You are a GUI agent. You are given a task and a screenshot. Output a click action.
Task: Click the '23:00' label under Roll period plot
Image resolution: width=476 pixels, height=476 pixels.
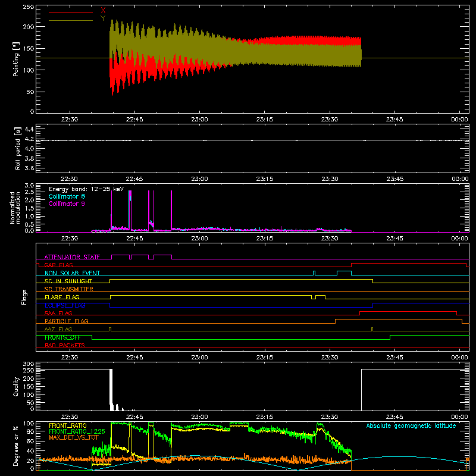200,179
